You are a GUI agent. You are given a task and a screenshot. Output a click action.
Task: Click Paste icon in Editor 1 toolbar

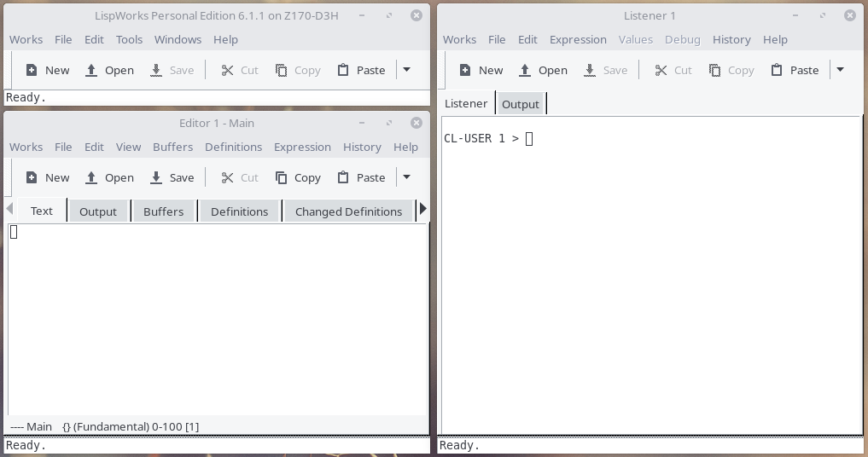tap(343, 177)
